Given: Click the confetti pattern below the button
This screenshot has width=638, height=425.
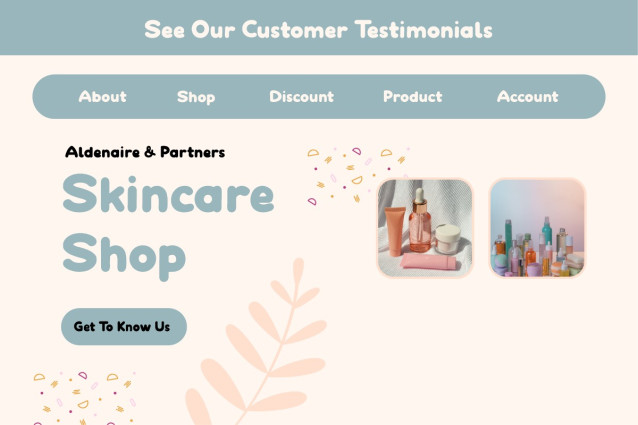Looking at the screenshot, I should tap(85, 398).
